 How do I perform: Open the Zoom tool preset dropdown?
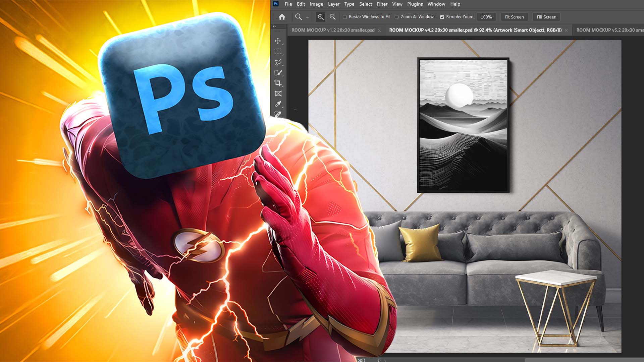pos(307,17)
